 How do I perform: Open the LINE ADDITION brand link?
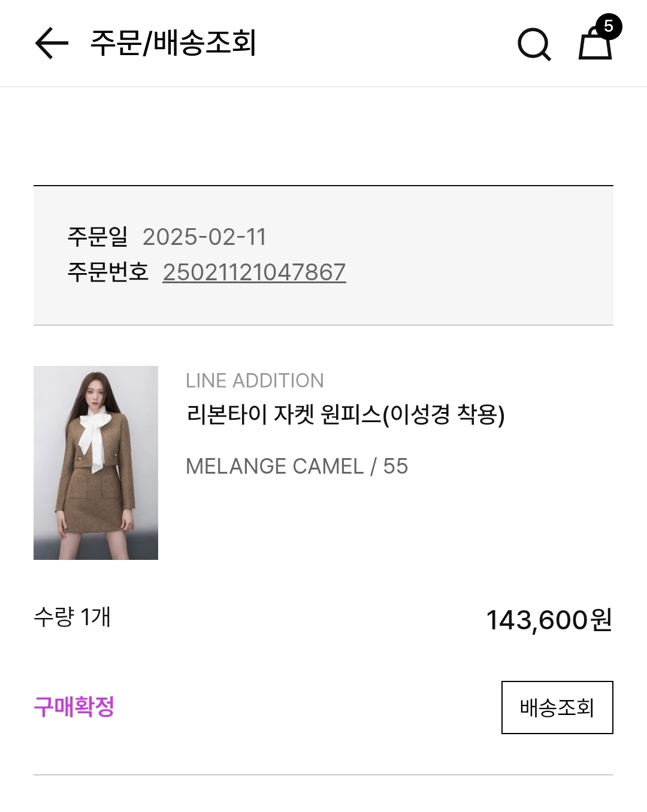coord(255,381)
